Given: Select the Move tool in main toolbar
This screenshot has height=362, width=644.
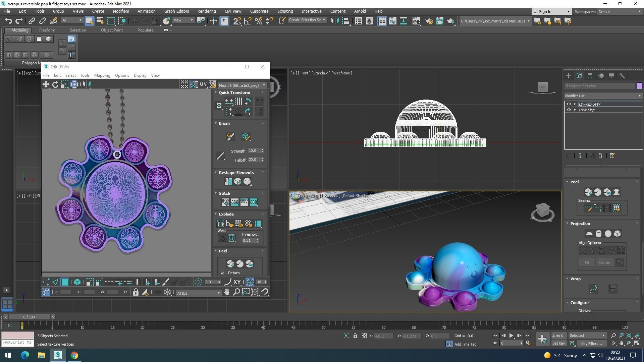Looking at the screenshot, I should coord(134,21).
